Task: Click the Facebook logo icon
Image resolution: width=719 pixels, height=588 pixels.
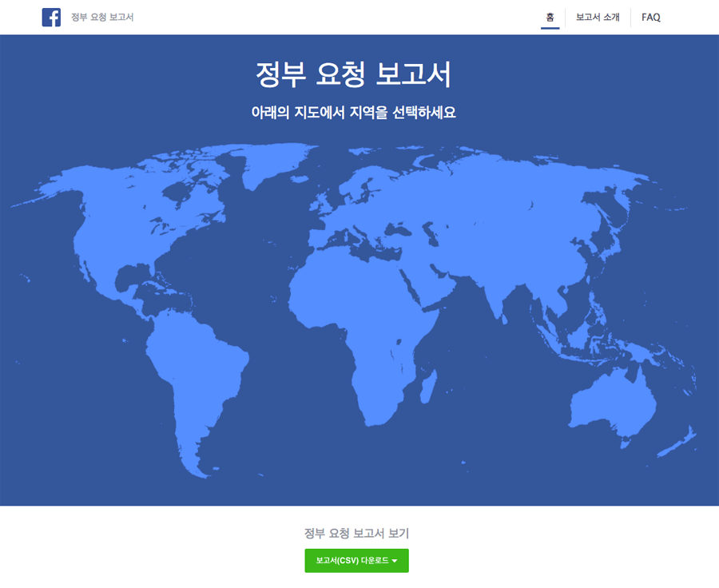Action: click(x=51, y=18)
